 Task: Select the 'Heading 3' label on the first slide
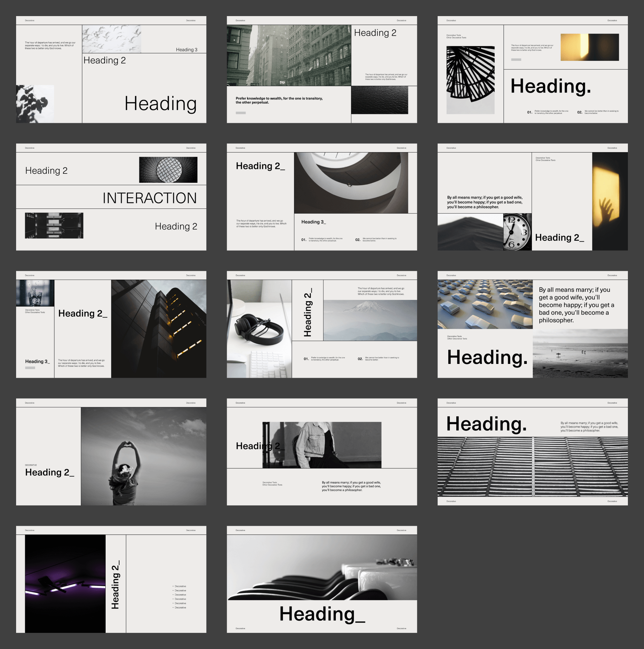pos(187,49)
